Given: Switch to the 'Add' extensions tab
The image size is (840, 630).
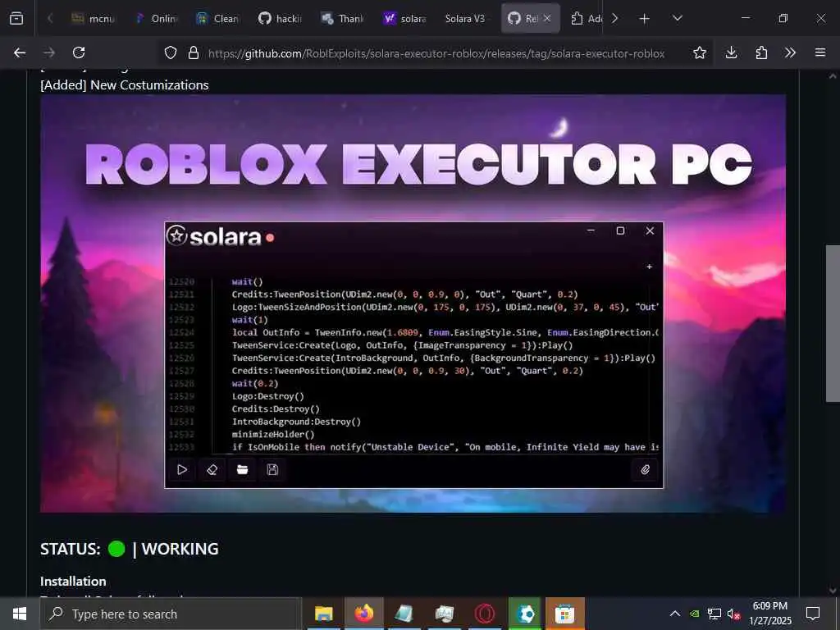Looking at the screenshot, I should pyautogui.click(x=586, y=18).
